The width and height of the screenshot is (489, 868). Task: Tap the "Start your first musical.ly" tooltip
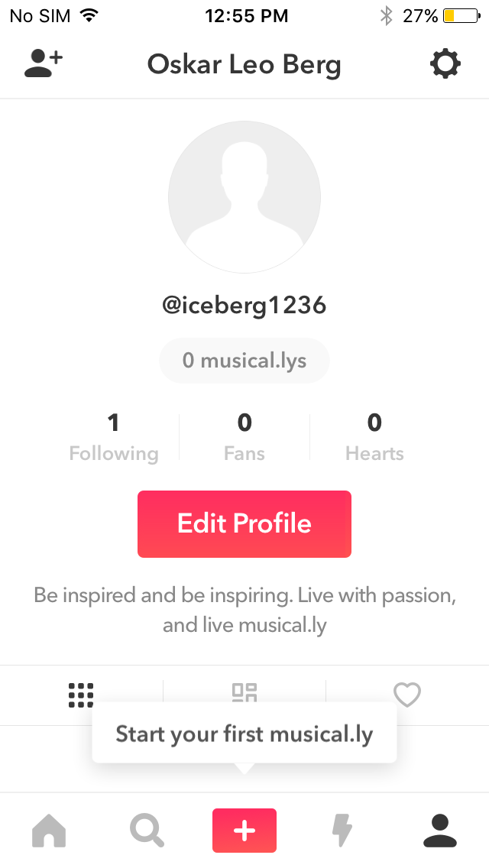coord(244,735)
